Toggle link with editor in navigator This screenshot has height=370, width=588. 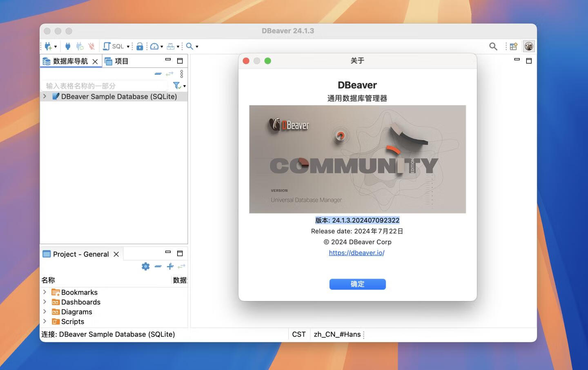pyautogui.click(x=169, y=74)
